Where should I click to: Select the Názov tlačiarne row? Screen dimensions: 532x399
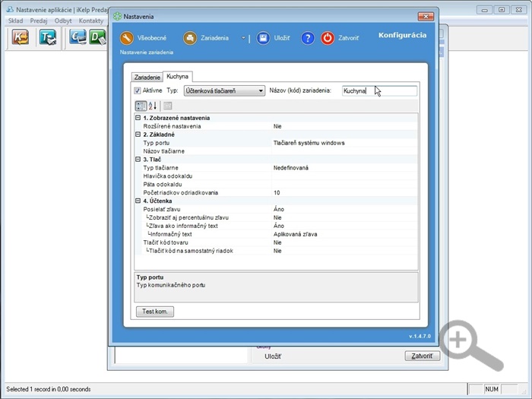276,151
